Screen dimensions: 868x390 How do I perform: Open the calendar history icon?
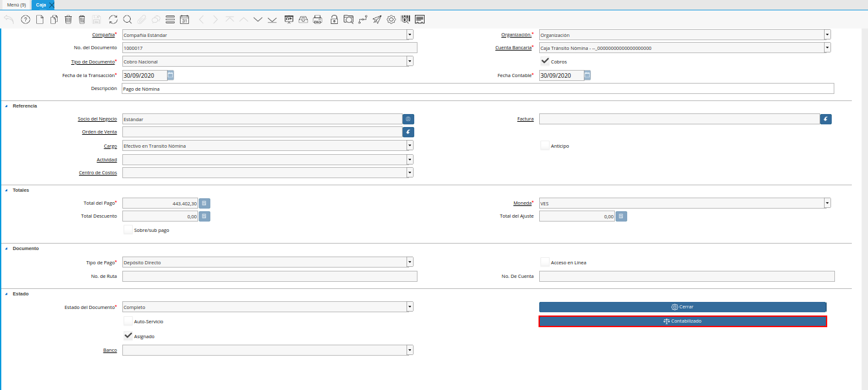184,19
